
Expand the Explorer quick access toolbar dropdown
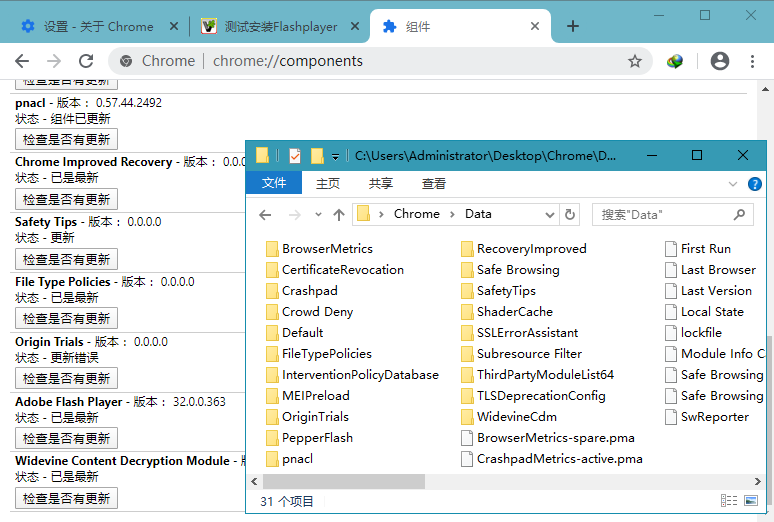[x=335, y=156]
